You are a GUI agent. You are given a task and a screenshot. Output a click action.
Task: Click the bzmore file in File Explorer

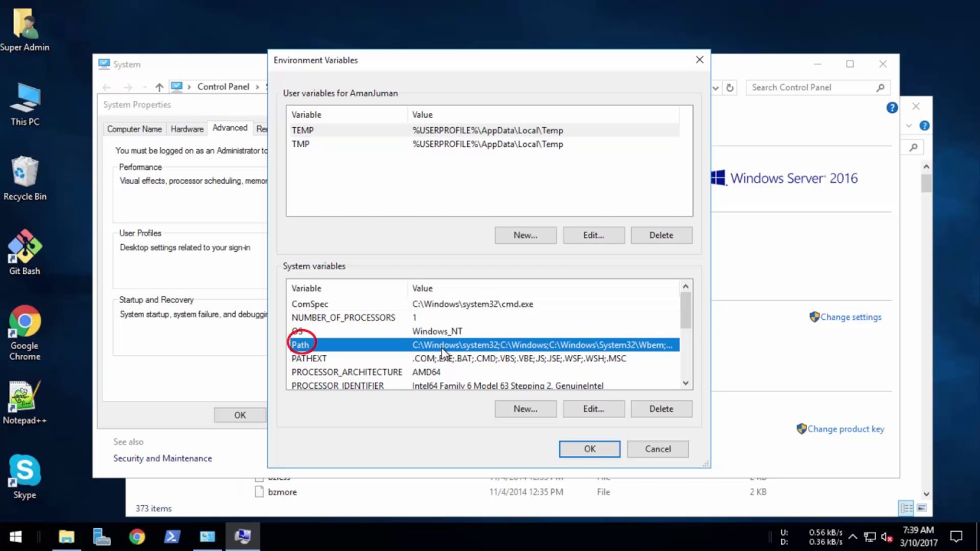coord(283,492)
